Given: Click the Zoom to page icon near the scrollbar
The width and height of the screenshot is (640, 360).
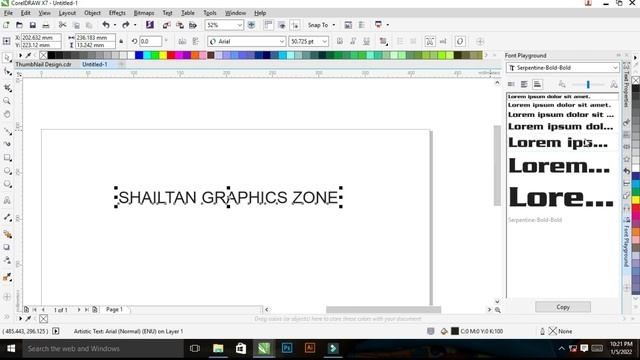Looking at the screenshot, I should pos(498,310).
